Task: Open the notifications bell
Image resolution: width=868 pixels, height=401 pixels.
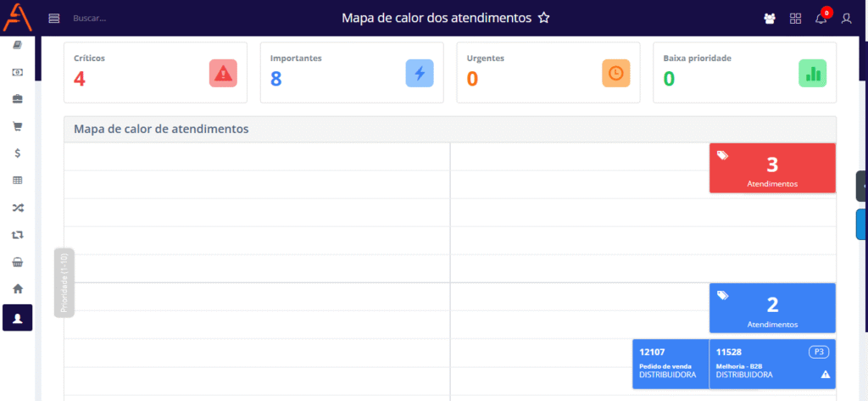Action: (821, 19)
